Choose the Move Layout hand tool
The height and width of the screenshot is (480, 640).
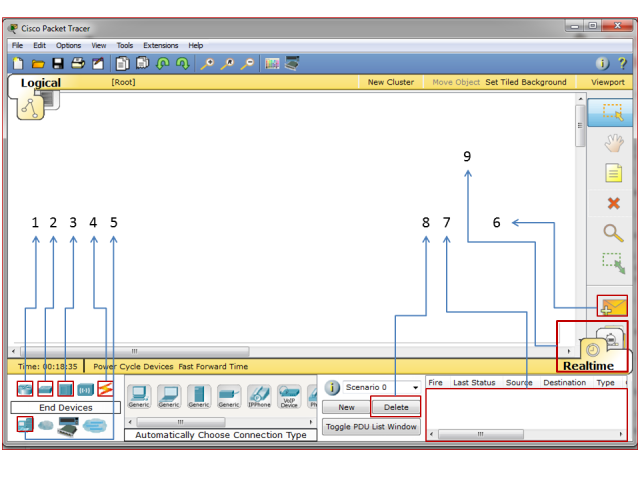(613, 143)
